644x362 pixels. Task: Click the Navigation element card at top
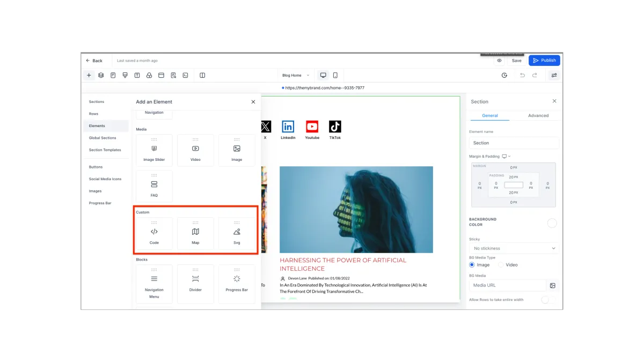(154, 114)
